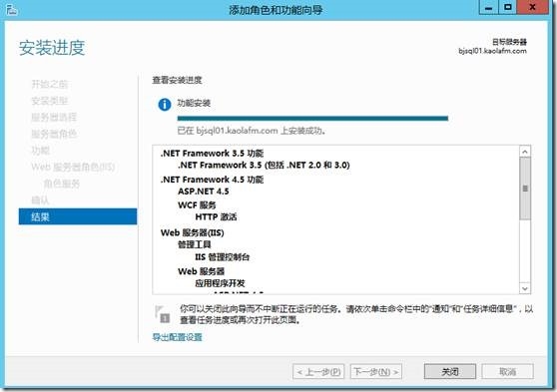Click the 'Web 服务器' sub-row
Image resolution: width=557 pixels, height=392 pixels.
pos(201,271)
